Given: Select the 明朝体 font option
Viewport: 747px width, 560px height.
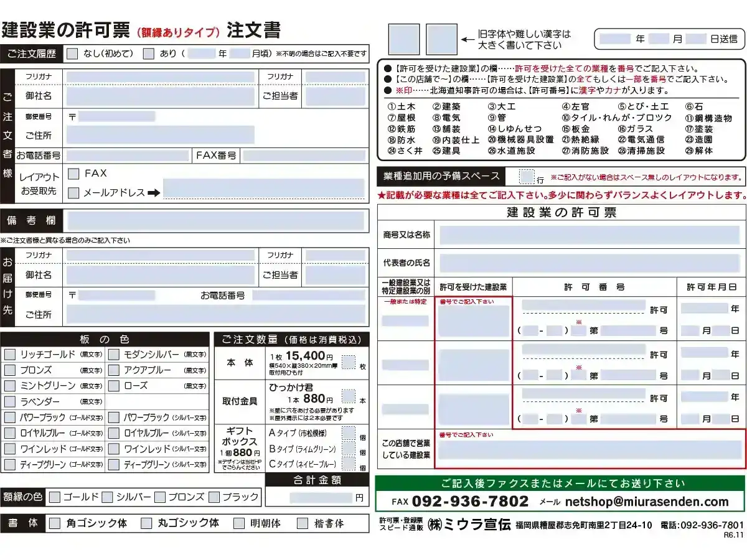Looking at the screenshot, I should click(x=240, y=523).
